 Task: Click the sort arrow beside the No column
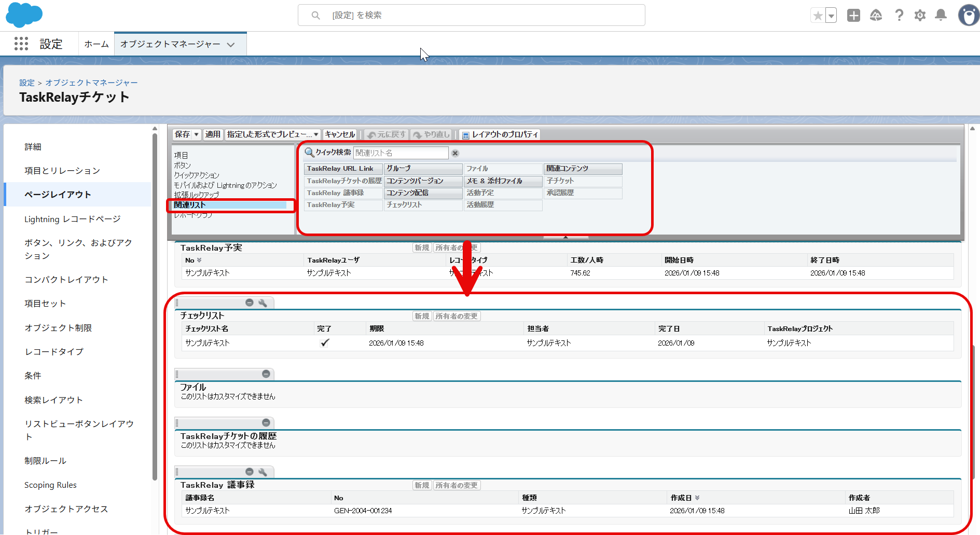[x=199, y=260]
